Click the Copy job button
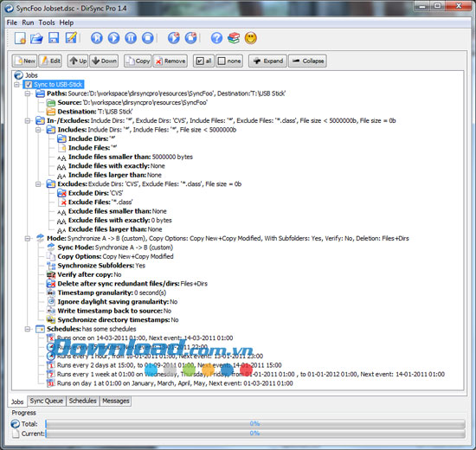Viewport: 476px width, 450px height. coord(138,61)
